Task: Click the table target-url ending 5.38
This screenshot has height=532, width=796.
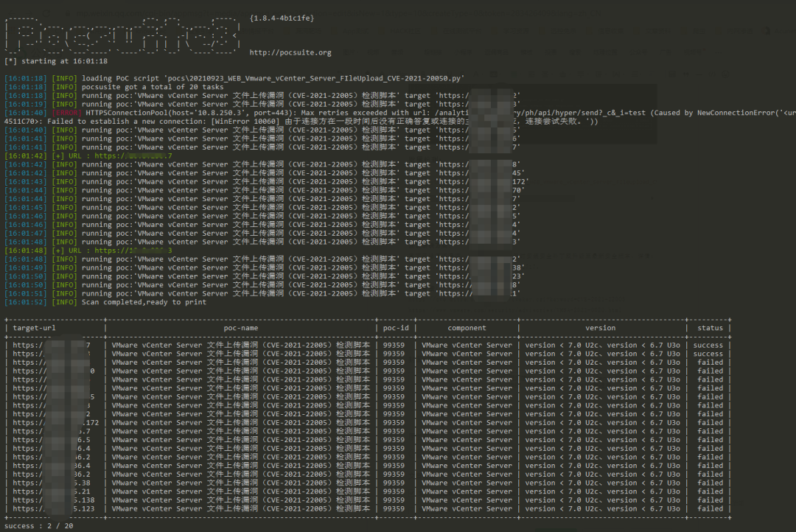Action: pos(52,483)
